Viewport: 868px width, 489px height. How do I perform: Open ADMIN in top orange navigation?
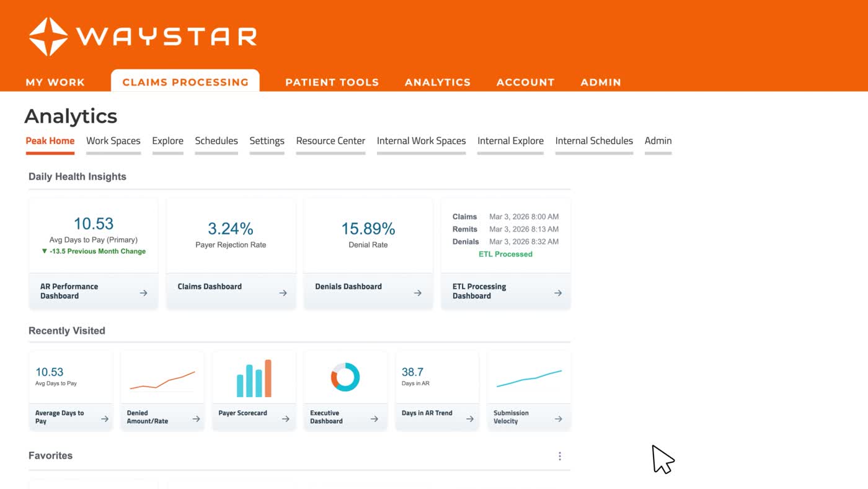pos(601,82)
